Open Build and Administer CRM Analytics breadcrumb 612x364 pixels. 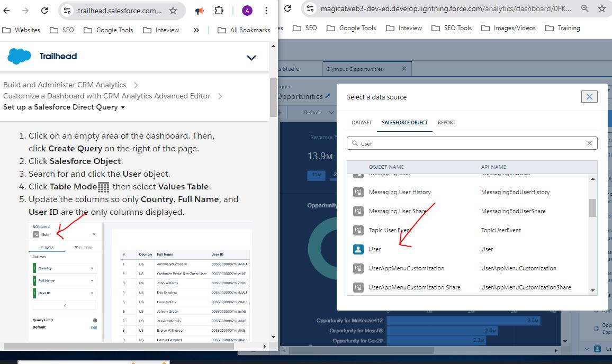point(65,85)
